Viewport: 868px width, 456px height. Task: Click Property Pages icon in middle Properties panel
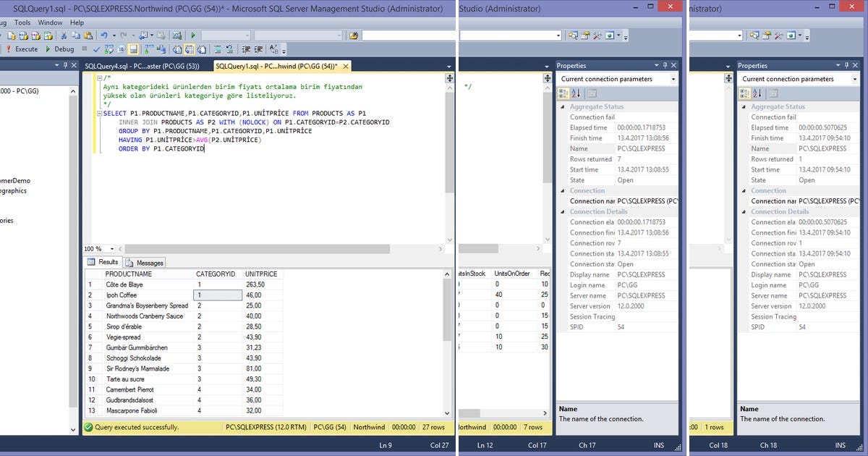pyautogui.click(x=592, y=93)
